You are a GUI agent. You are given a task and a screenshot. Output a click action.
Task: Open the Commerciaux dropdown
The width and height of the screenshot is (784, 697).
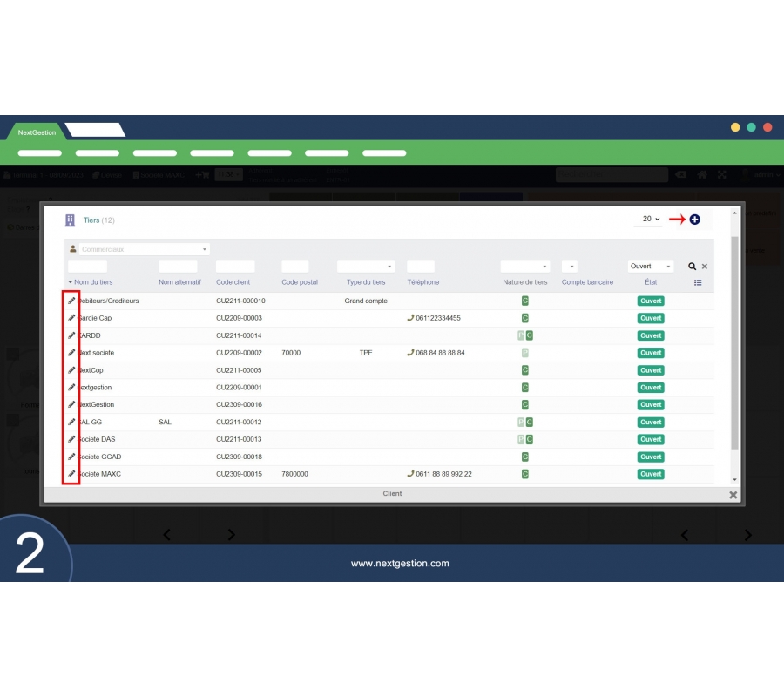(139, 249)
